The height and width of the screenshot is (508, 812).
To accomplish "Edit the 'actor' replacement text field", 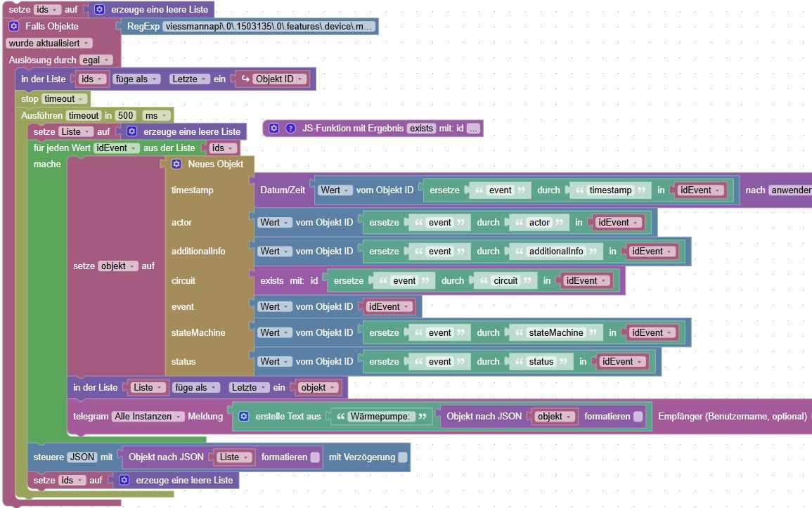I will tap(539, 223).
